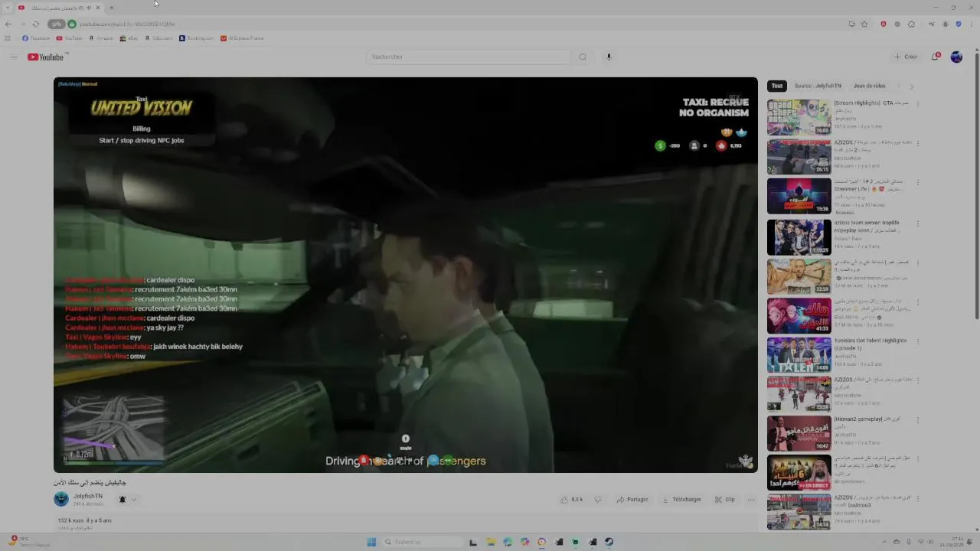Image resolution: width=980 pixels, height=551 pixels.
Task: Click the Clip button
Action: coord(725,500)
